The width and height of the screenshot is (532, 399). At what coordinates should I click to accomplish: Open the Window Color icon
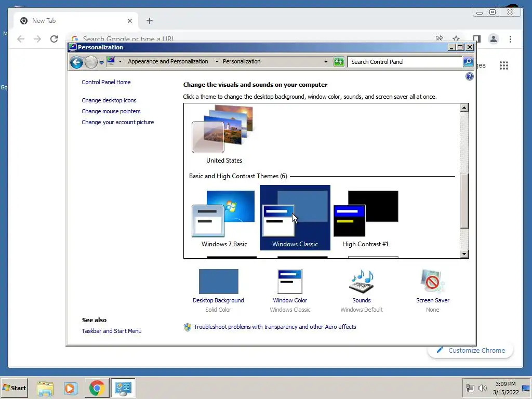[290, 281]
